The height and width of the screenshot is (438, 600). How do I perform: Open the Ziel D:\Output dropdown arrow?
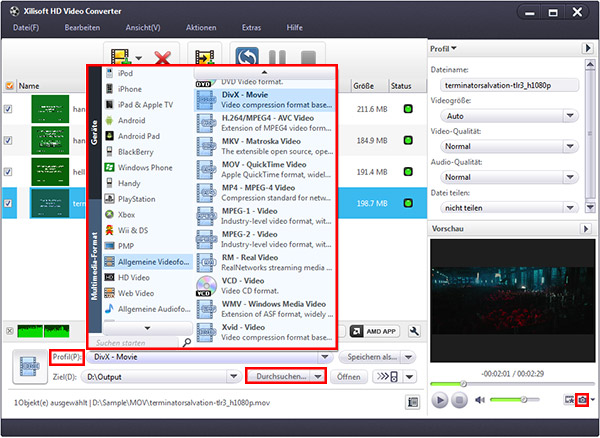(x=233, y=377)
